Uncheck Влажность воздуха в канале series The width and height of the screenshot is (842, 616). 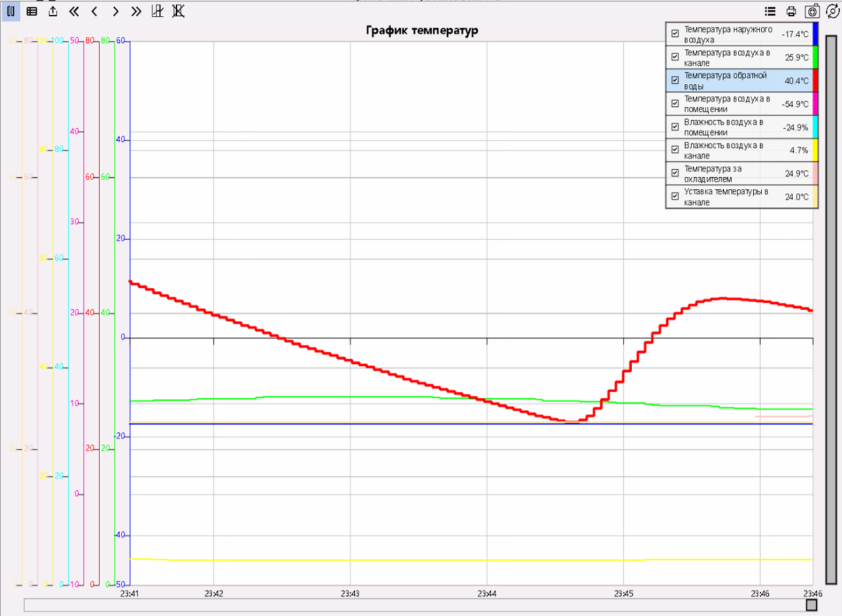point(675,150)
